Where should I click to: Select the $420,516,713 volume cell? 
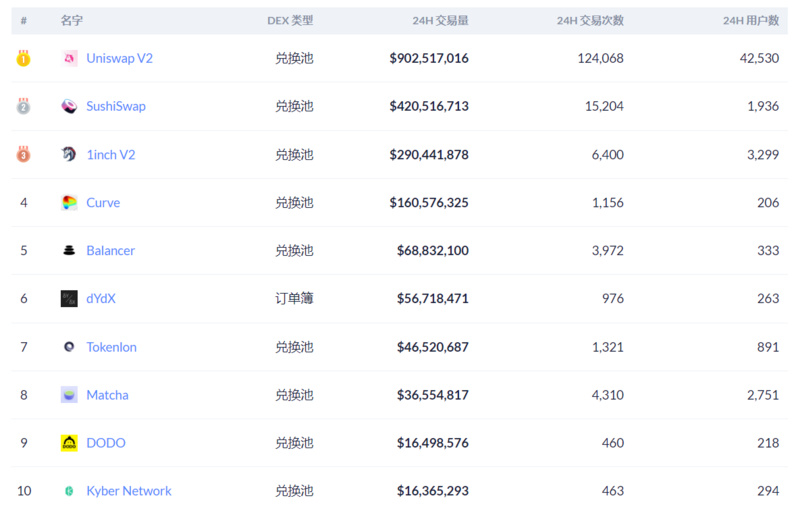pyautogui.click(x=429, y=106)
